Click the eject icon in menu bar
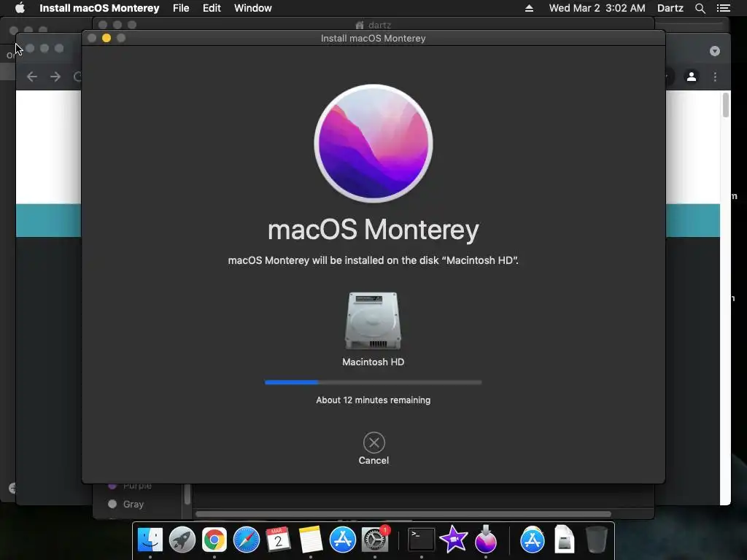 pyautogui.click(x=529, y=8)
